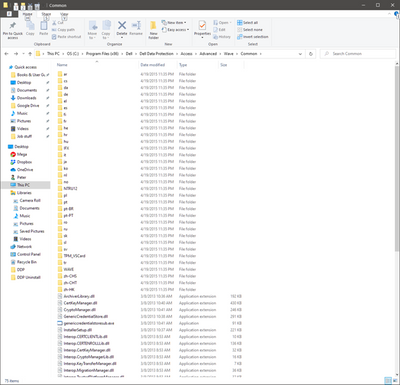
Task: Click the red Delete icon
Action: pos(122,25)
